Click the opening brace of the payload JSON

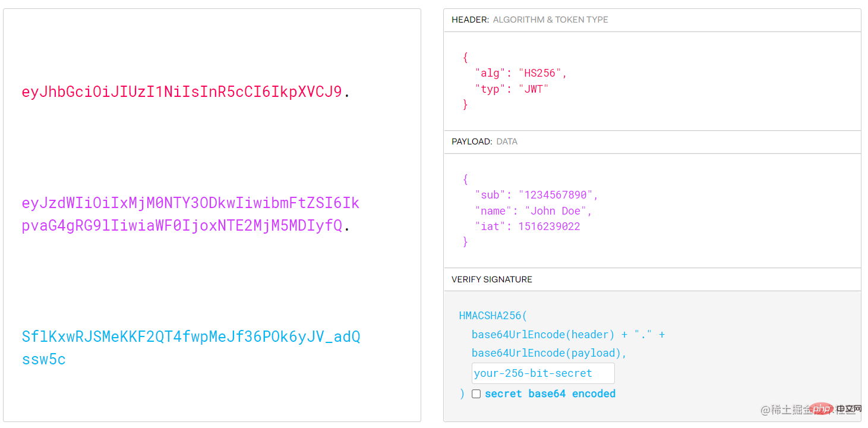466,179
